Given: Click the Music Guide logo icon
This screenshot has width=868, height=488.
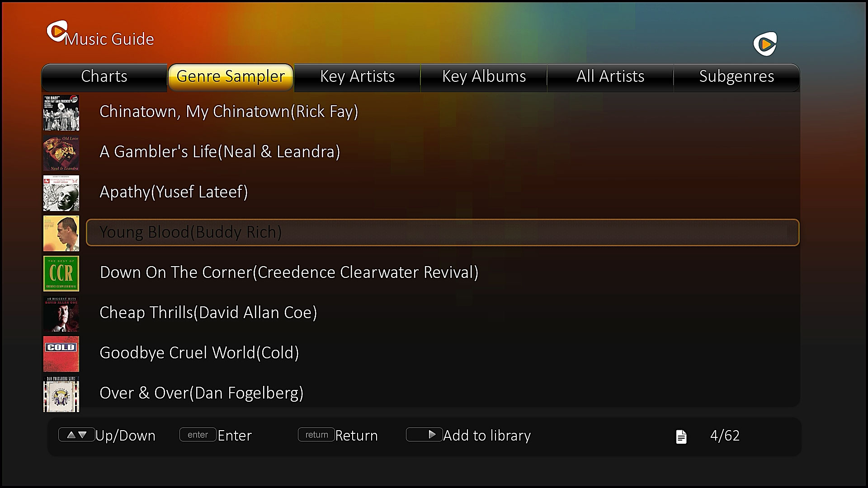Looking at the screenshot, I should pos(57,32).
